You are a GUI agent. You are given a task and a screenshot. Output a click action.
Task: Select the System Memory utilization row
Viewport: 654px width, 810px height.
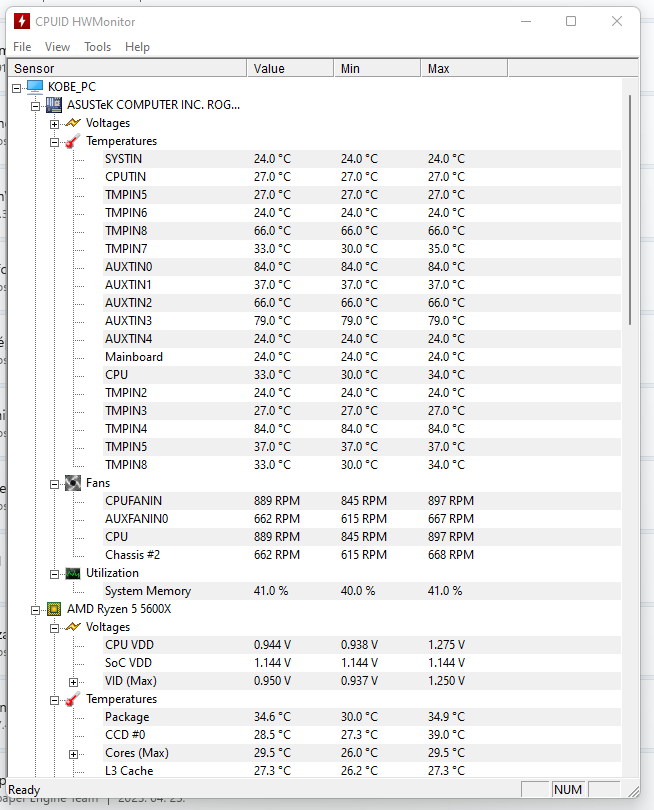pos(362,591)
